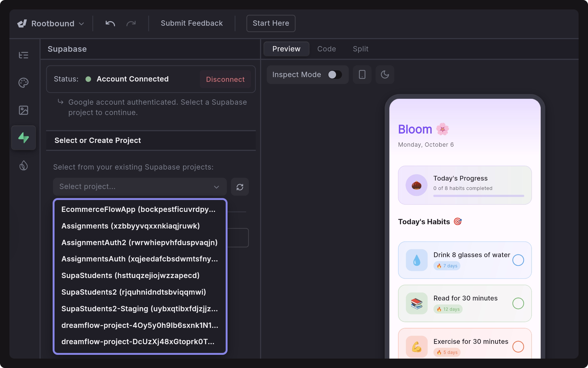
Task: Open the image assets sidebar icon
Action: (x=24, y=110)
